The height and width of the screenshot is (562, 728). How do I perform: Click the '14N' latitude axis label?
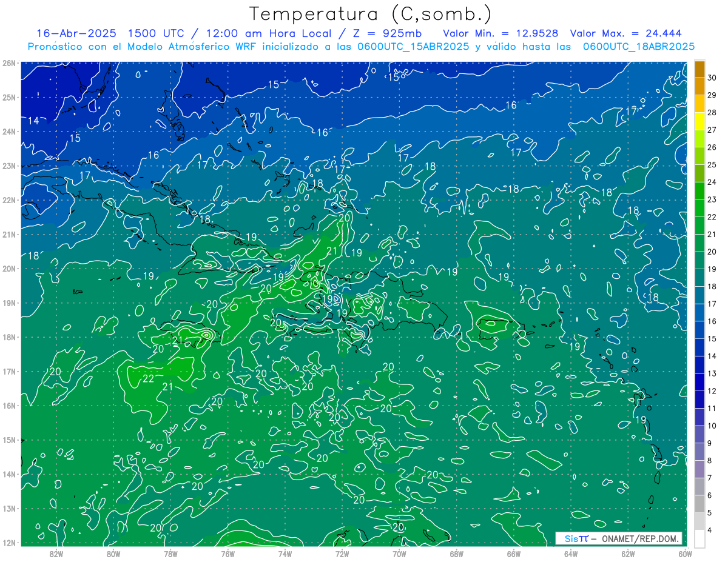9,474
